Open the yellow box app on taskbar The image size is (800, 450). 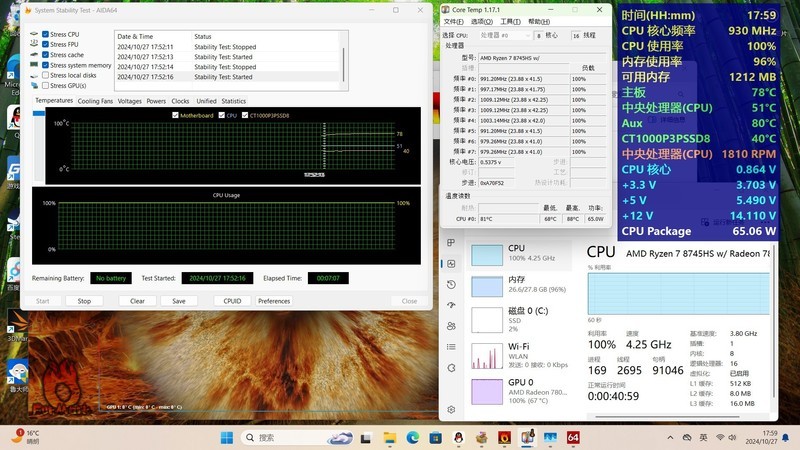pos(481,438)
